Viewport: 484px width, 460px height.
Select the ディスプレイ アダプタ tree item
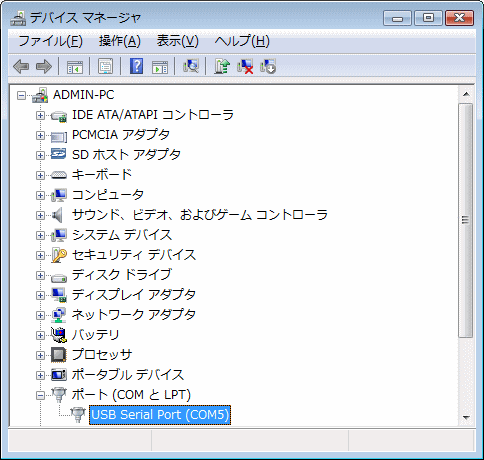pyautogui.click(x=134, y=295)
